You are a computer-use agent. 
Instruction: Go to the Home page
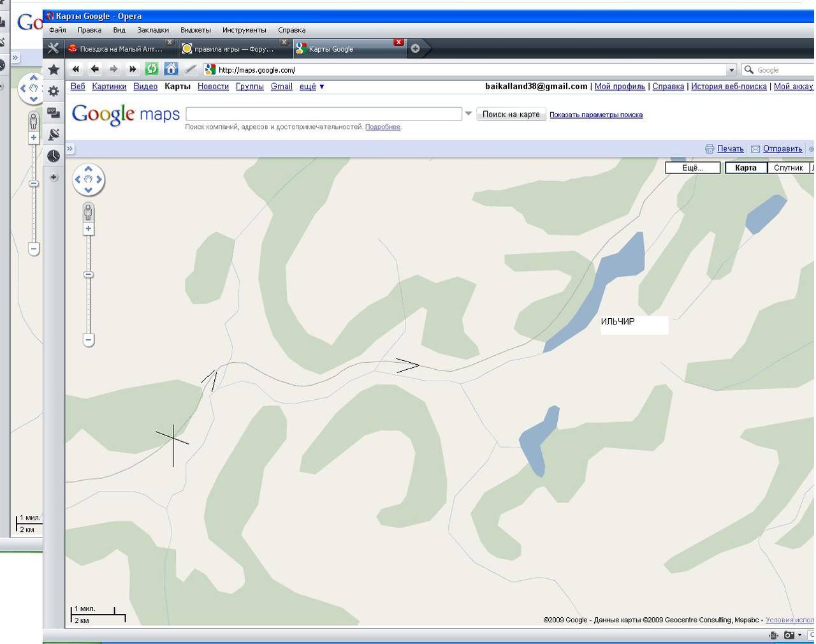point(171,69)
